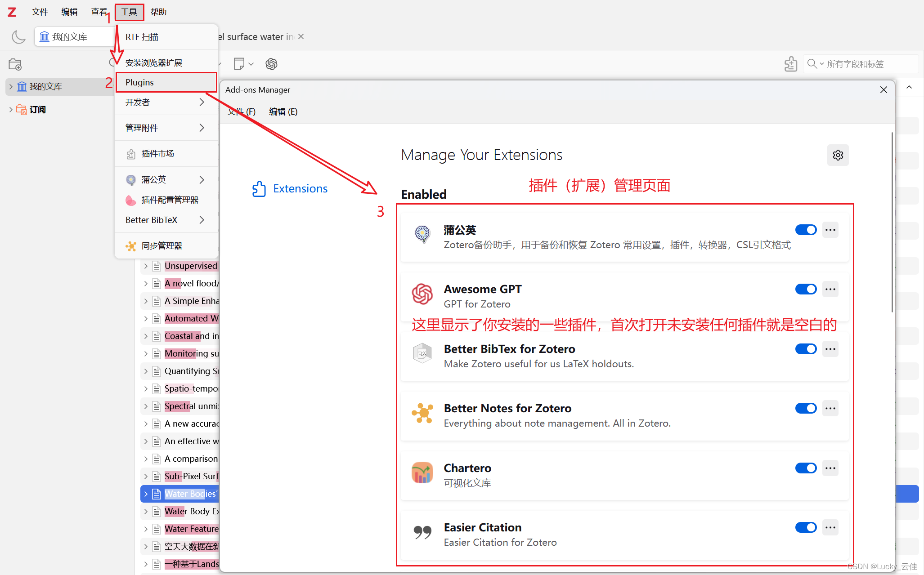The height and width of the screenshot is (575, 924).
Task: Click the 蒲公英 extension icon
Action: click(x=422, y=234)
